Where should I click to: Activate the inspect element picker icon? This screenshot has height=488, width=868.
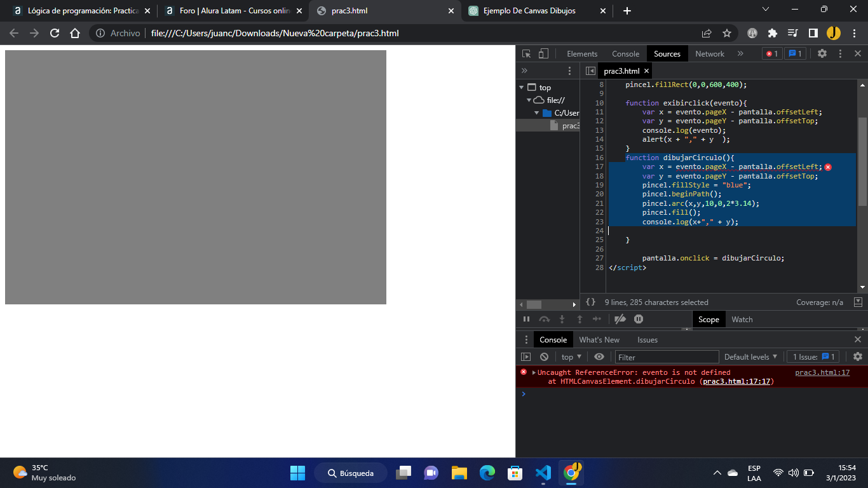click(527, 54)
